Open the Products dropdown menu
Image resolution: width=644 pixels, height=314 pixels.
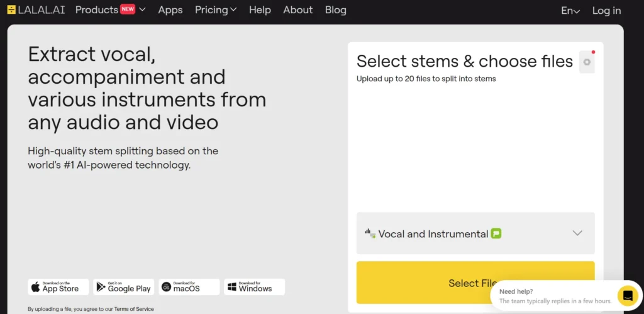pyautogui.click(x=111, y=10)
